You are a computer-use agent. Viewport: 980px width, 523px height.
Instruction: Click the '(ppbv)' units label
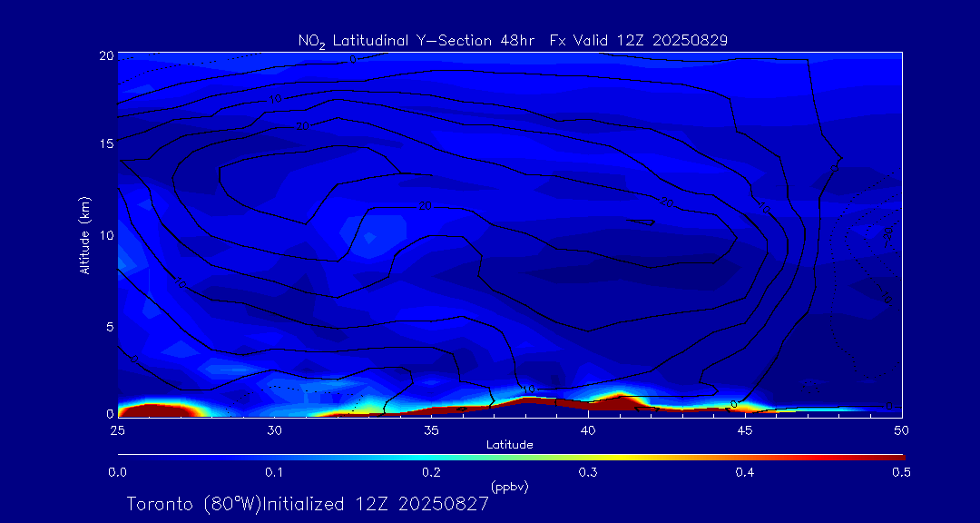pyautogui.click(x=509, y=487)
